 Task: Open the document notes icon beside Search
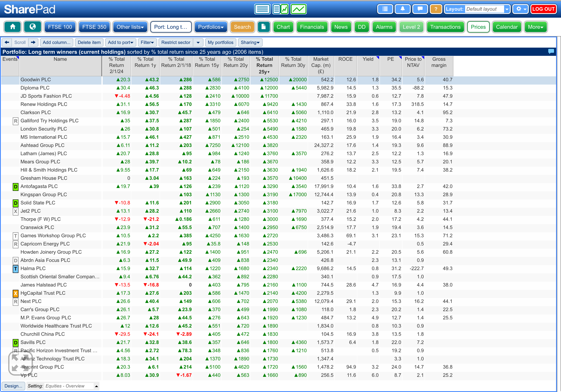264,27
